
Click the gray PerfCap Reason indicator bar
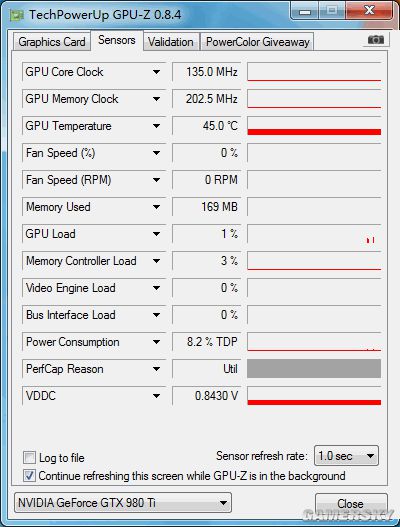point(314,369)
